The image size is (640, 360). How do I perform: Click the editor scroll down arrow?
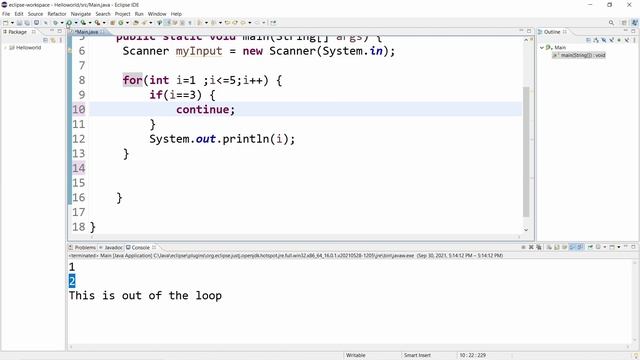coord(526,230)
